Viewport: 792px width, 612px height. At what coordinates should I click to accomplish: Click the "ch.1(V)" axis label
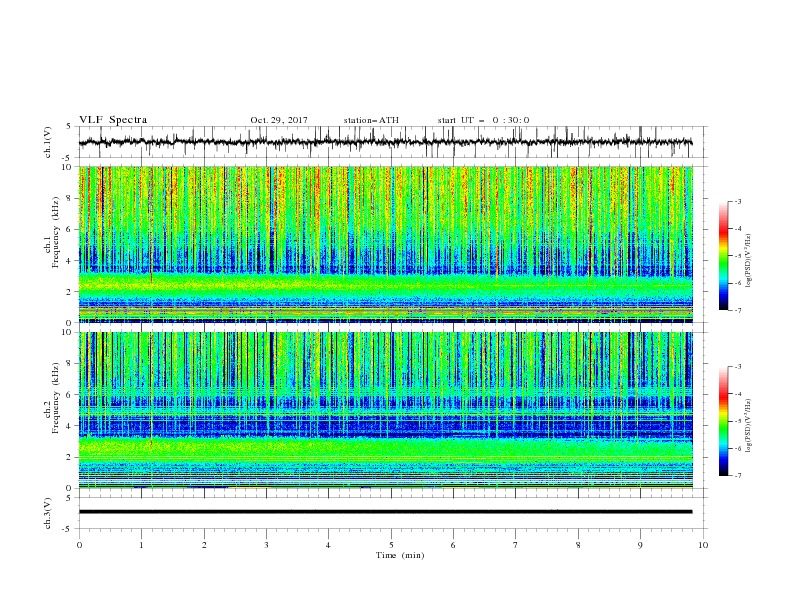pyautogui.click(x=48, y=142)
